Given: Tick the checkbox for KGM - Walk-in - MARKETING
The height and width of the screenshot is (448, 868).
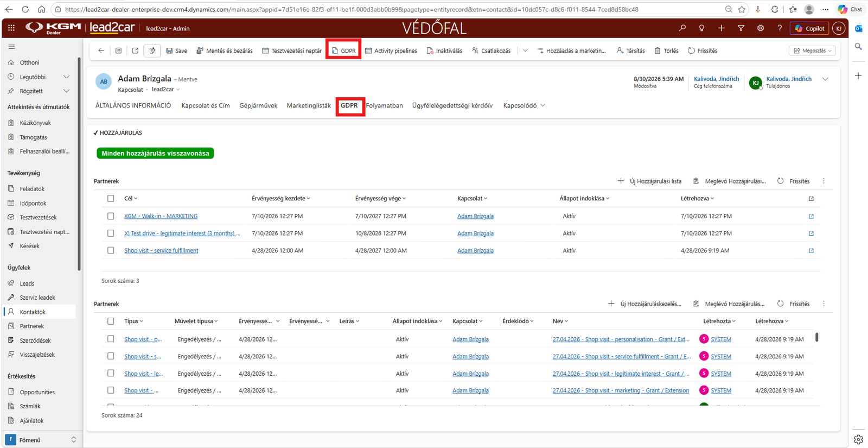Looking at the screenshot, I should click(x=111, y=216).
